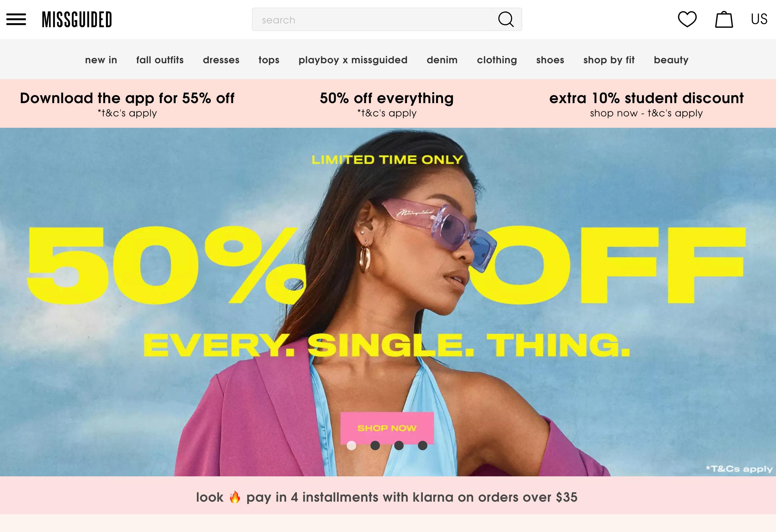Click the pink Shop Now button
This screenshot has width=776, height=532.
click(x=387, y=428)
